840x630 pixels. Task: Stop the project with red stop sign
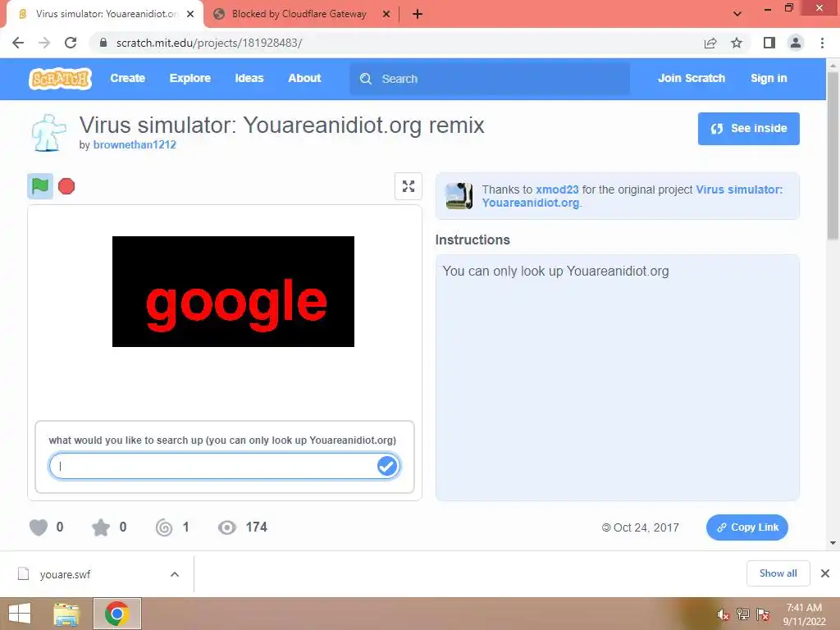pyautogui.click(x=66, y=186)
